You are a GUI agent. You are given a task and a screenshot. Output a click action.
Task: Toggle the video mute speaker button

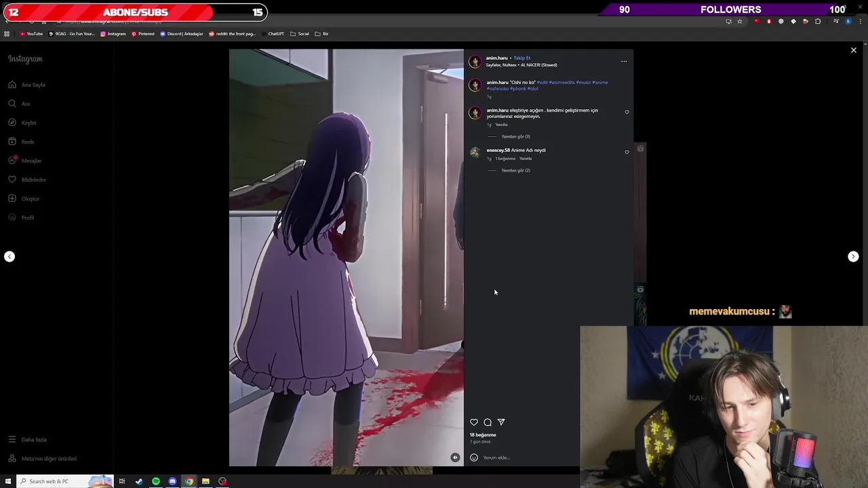coord(455,457)
